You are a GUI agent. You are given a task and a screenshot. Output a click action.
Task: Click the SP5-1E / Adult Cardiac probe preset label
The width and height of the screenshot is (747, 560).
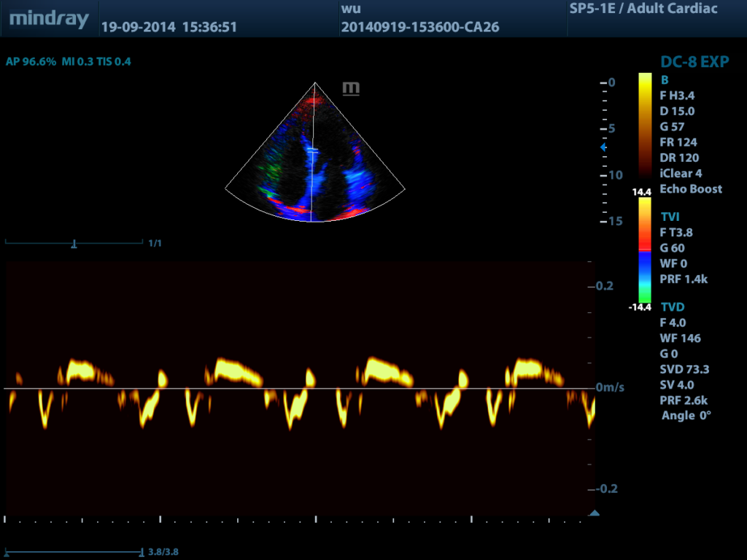[x=643, y=9]
